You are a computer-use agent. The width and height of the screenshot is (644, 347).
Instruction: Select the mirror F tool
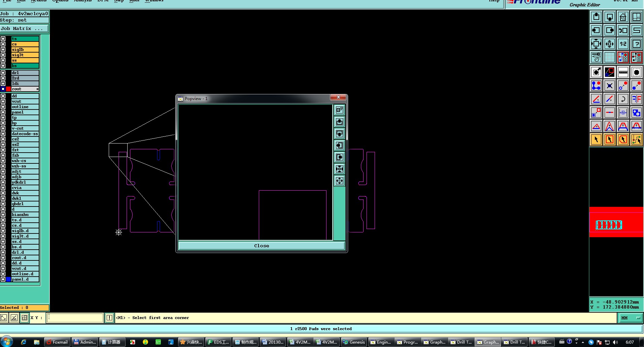pyautogui.click(x=637, y=99)
